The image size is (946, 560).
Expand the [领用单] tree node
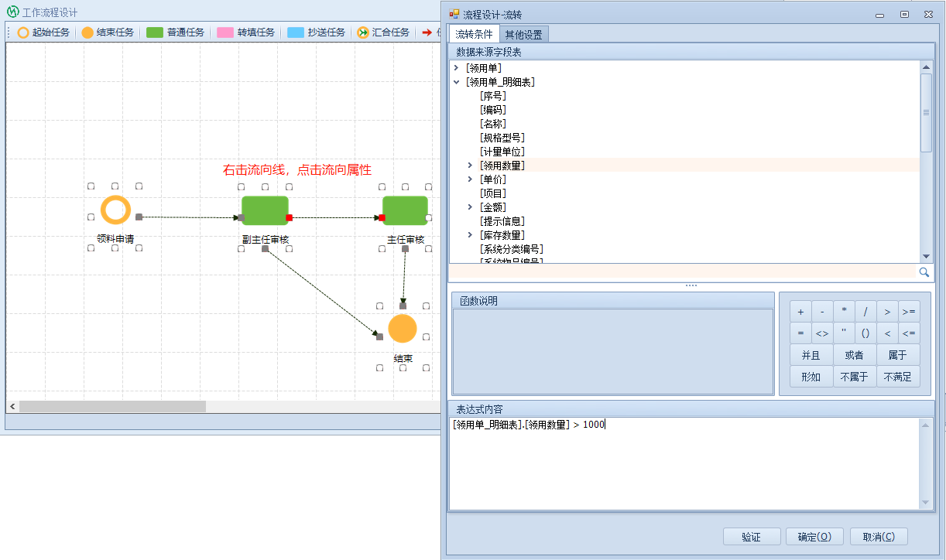(456, 68)
